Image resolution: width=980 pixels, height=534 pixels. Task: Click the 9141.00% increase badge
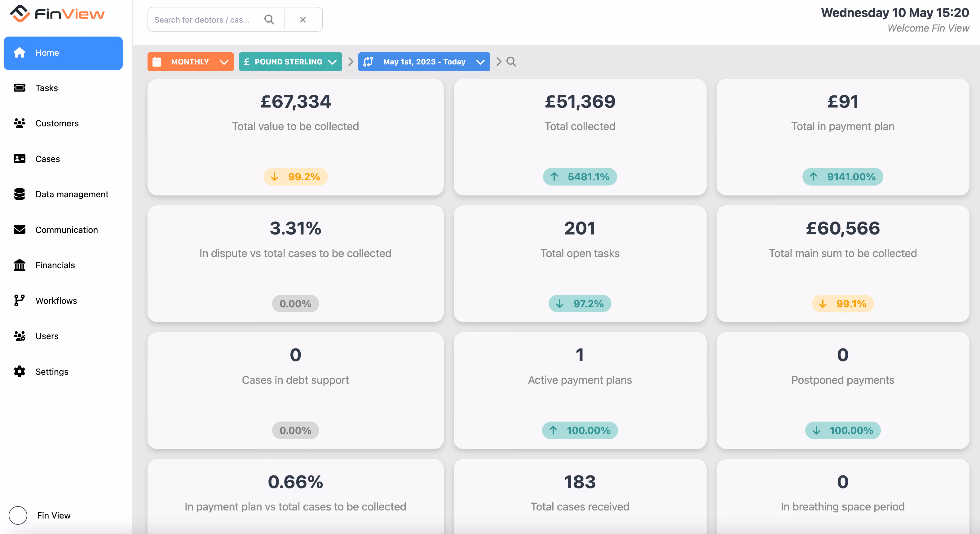tap(843, 177)
